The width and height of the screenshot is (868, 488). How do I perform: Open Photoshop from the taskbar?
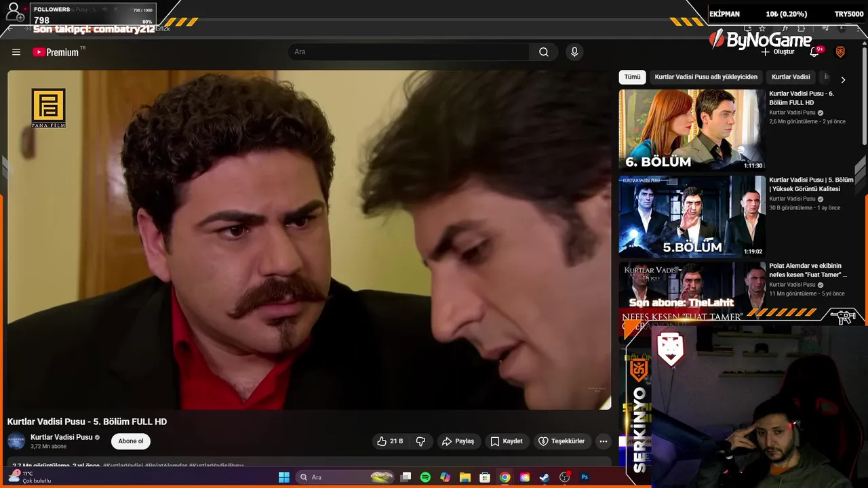click(585, 477)
